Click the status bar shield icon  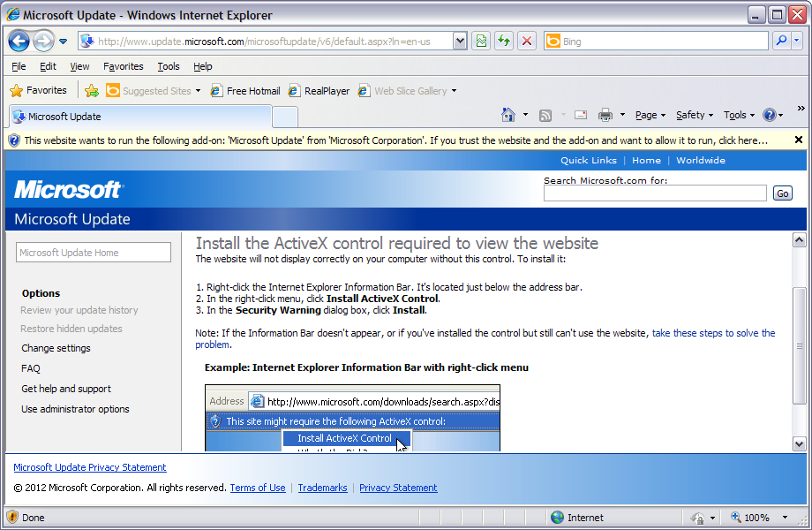point(12,517)
